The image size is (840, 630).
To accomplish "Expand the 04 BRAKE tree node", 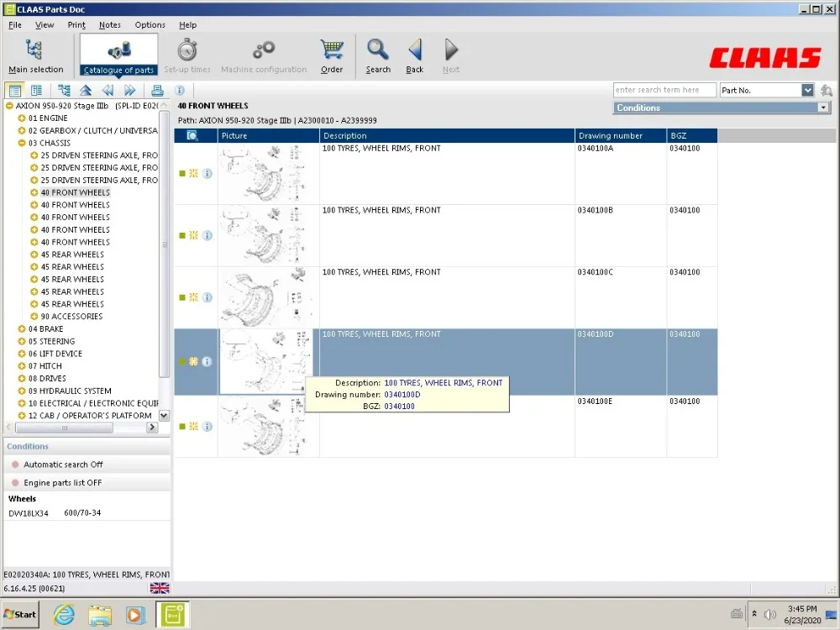I will (x=22, y=329).
